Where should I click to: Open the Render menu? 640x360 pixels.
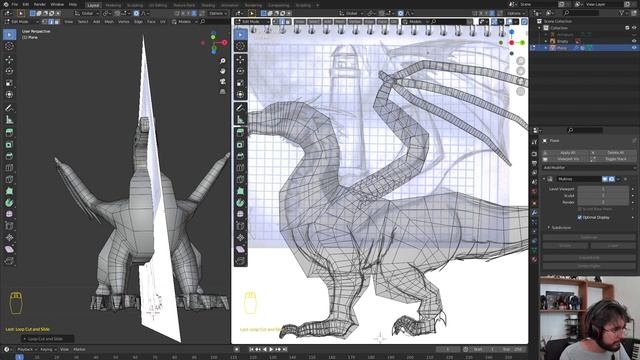40,4
